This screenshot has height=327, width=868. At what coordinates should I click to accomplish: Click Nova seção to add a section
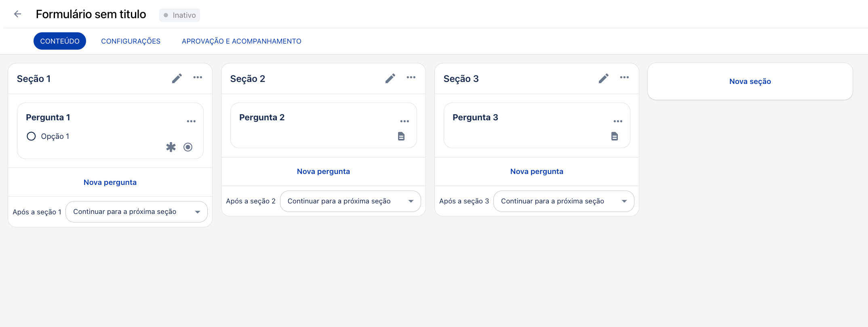pyautogui.click(x=750, y=82)
